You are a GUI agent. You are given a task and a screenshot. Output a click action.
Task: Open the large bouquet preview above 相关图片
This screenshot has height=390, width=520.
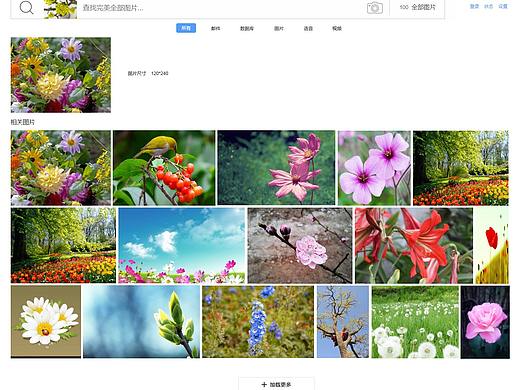[61, 75]
